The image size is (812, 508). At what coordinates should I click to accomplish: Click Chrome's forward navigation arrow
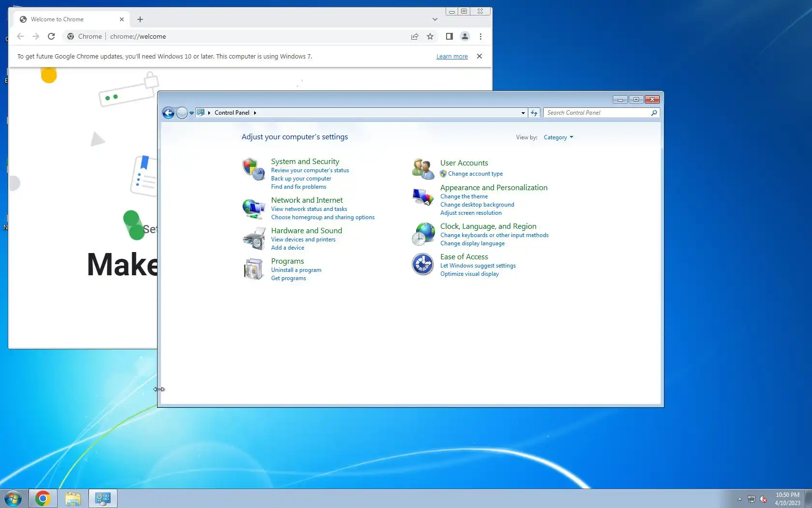[x=36, y=36]
